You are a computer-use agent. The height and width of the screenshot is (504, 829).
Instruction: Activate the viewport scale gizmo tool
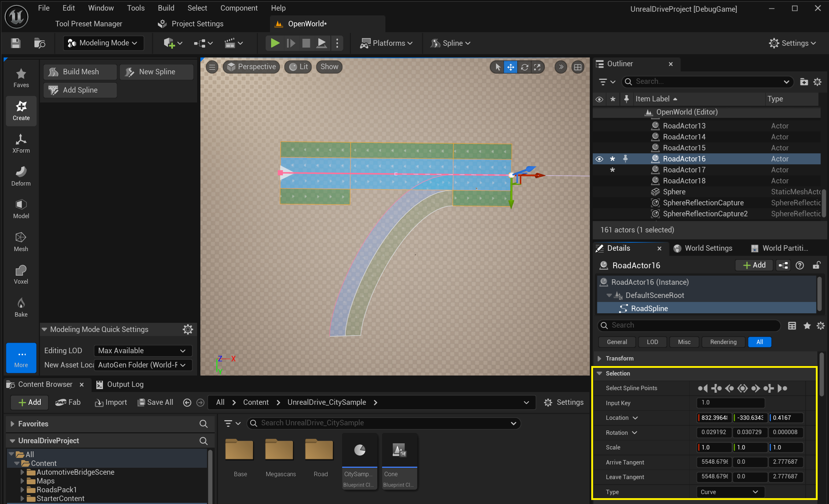tap(537, 67)
